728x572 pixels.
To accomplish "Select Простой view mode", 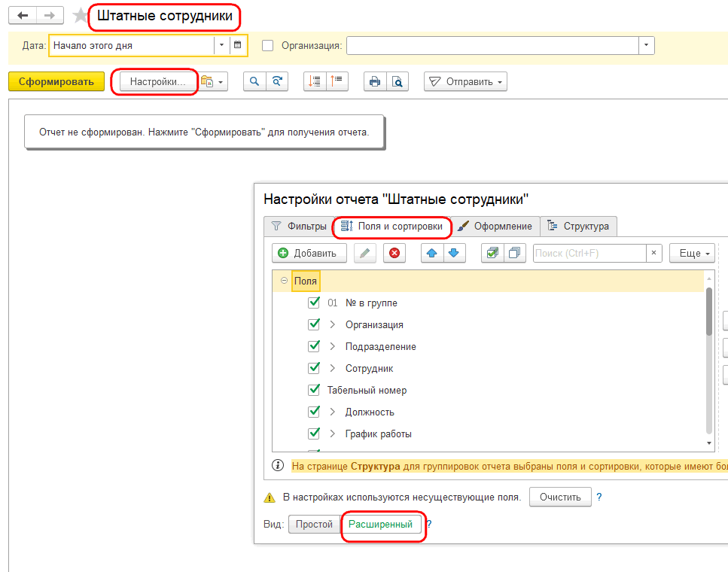I will click(x=315, y=524).
